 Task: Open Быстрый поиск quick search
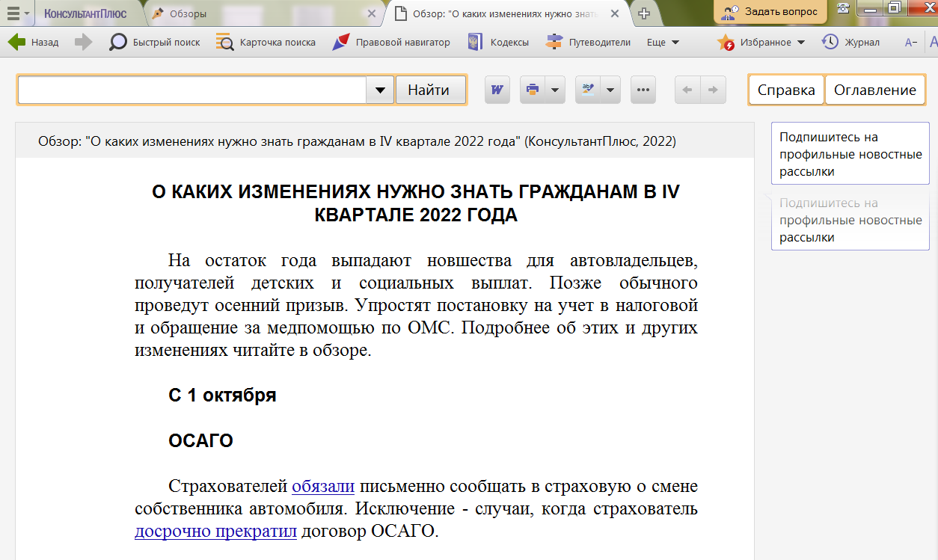pos(155,43)
